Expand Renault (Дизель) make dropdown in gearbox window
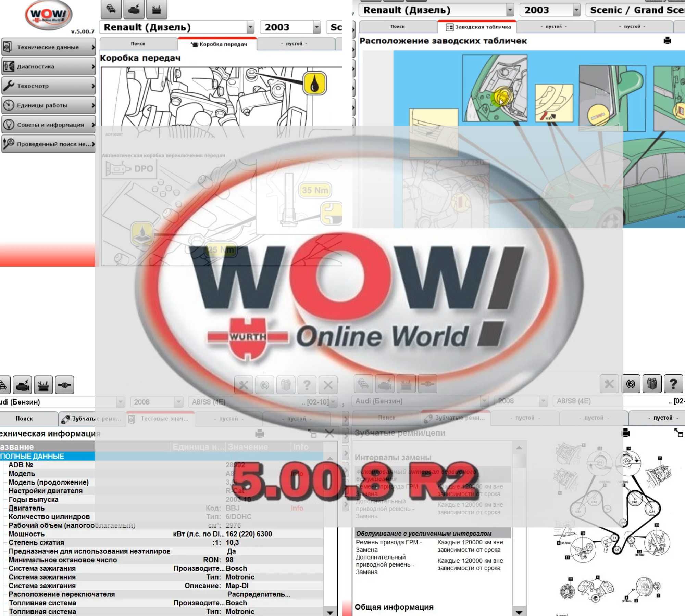Screen dimensions: 685x616 [250, 27]
